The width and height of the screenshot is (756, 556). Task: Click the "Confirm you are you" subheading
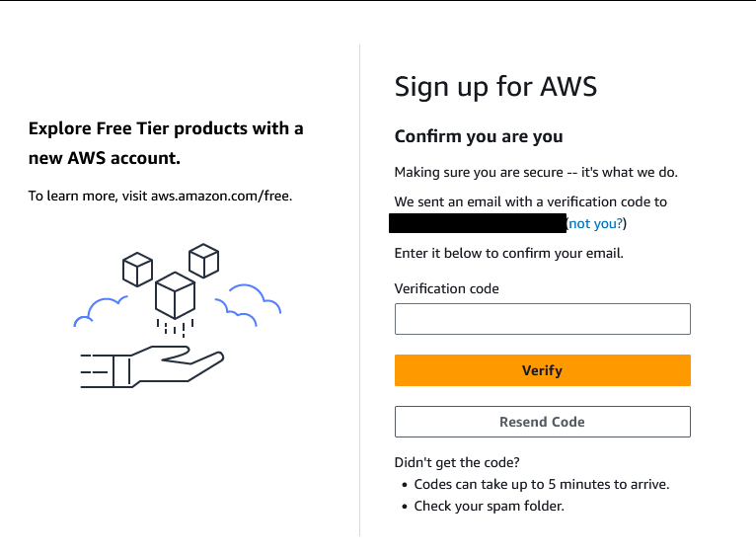click(x=479, y=136)
